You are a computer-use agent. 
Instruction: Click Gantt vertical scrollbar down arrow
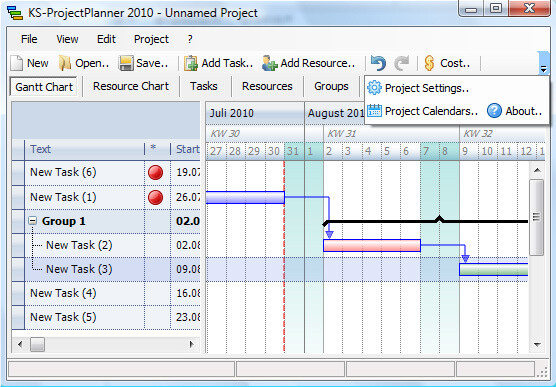[537, 344]
